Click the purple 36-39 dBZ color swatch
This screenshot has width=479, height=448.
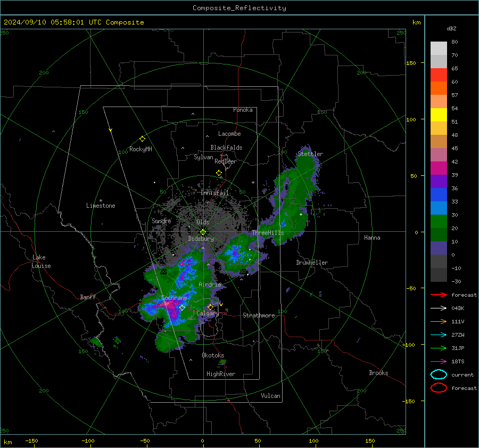click(439, 181)
